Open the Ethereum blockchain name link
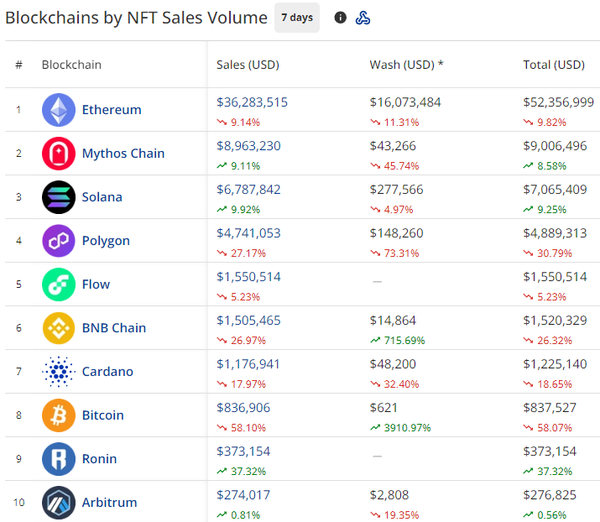The height and width of the screenshot is (522, 600). [111, 110]
